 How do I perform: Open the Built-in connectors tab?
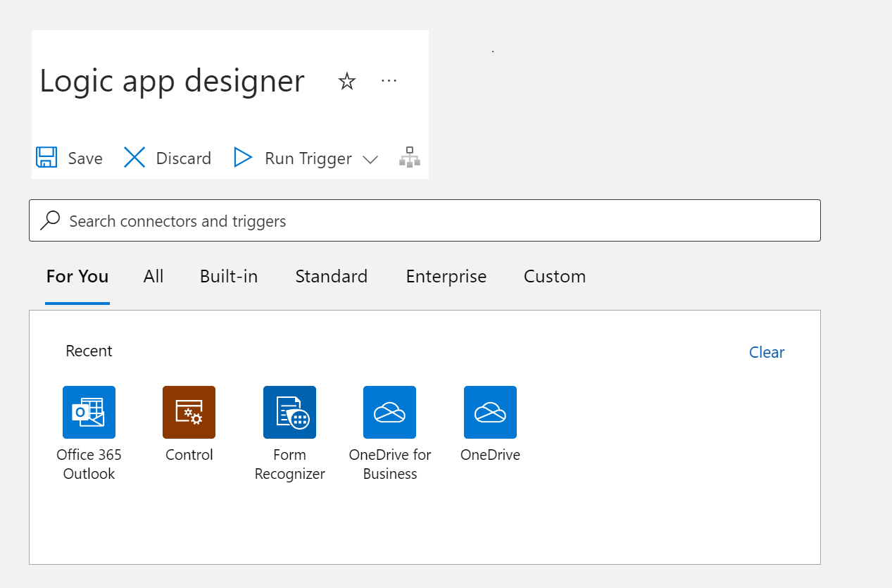(x=228, y=276)
